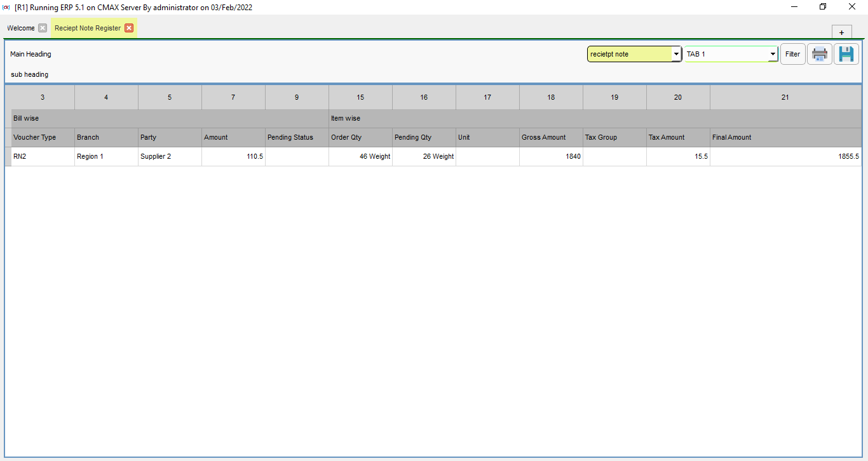
Task: Click the Save report icon
Action: point(846,54)
